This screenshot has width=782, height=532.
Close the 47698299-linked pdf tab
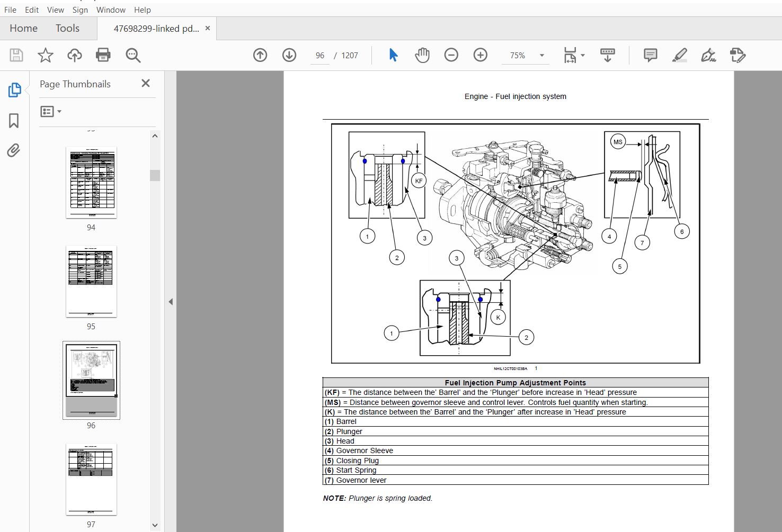(x=208, y=28)
